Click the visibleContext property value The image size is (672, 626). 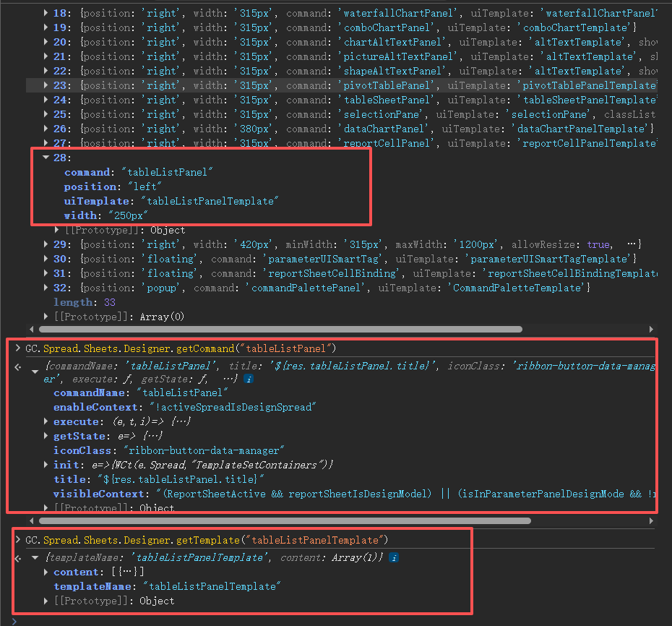pyautogui.click(x=405, y=494)
